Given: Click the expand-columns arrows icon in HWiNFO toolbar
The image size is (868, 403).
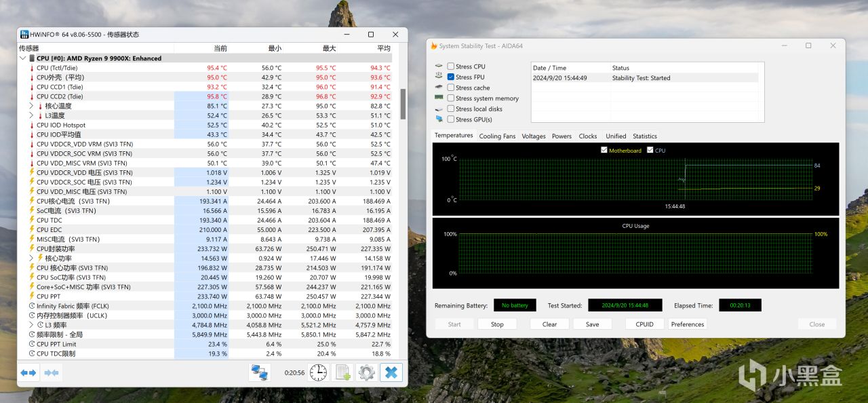Looking at the screenshot, I should pos(28,372).
